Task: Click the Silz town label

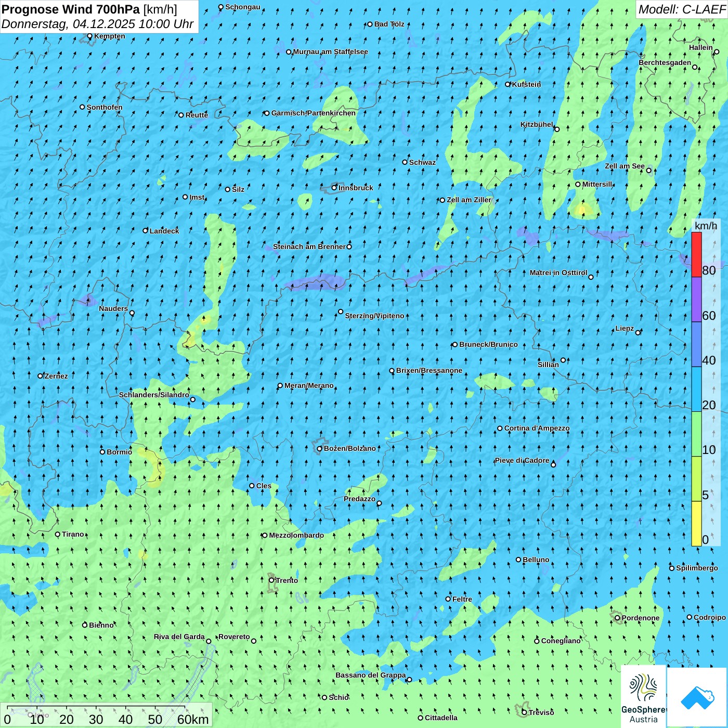Action: point(238,189)
